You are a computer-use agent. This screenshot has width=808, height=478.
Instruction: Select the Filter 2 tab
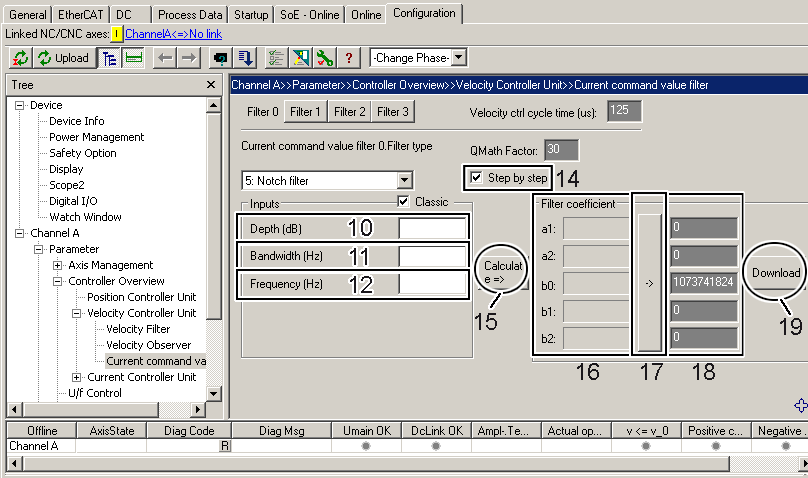349,111
